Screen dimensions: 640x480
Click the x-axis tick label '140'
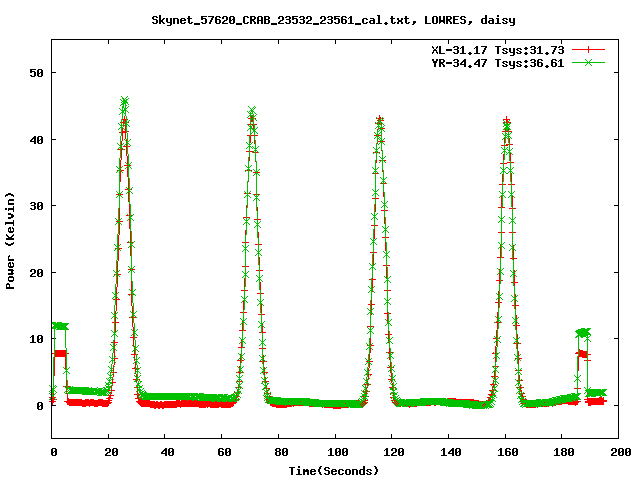pos(451,452)
